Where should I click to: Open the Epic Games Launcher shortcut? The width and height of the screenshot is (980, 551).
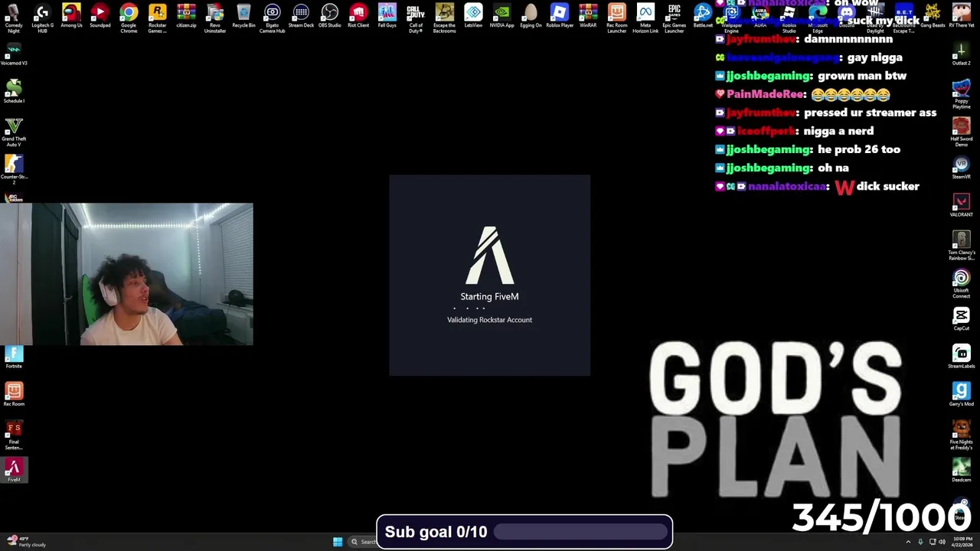674,17
